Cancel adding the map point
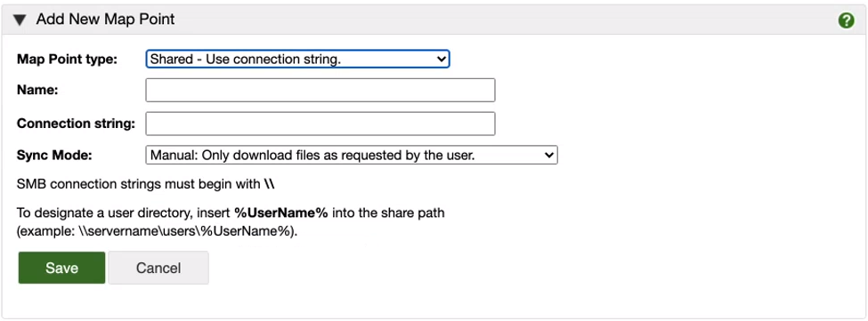The width and height of the screenshot is (868, 321). [x=158, y=268]
